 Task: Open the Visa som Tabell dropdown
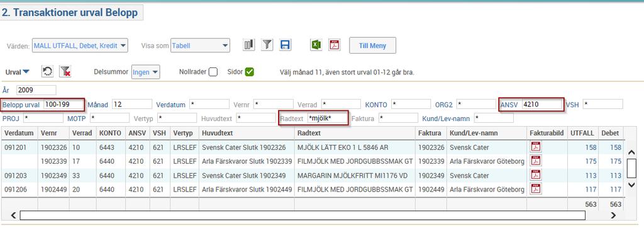pyautogui.click(x=201, y=45)
